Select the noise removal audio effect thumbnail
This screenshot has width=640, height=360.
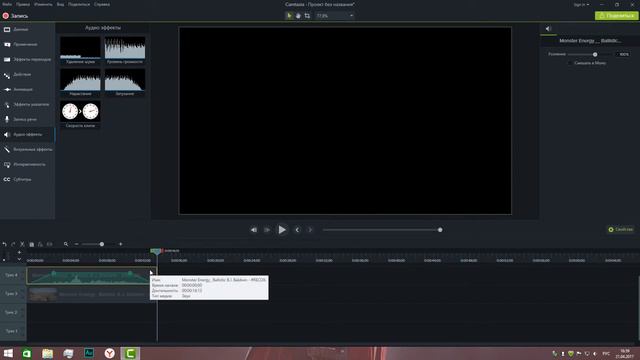[x=80, y=50]
